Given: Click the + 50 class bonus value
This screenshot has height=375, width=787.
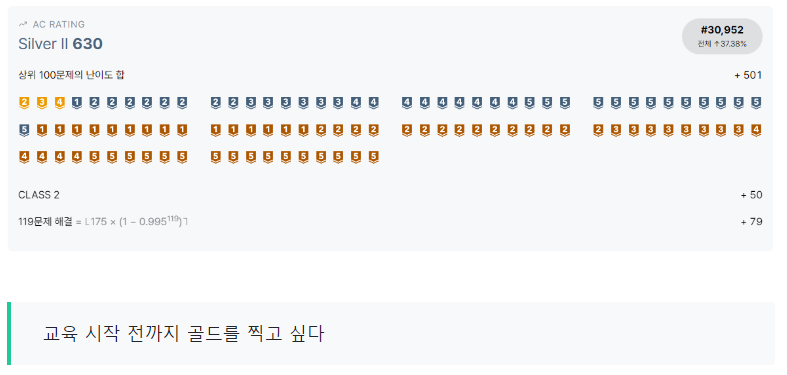Looking at the screenshot, I should pyautogui.click(x=751, y=195).
